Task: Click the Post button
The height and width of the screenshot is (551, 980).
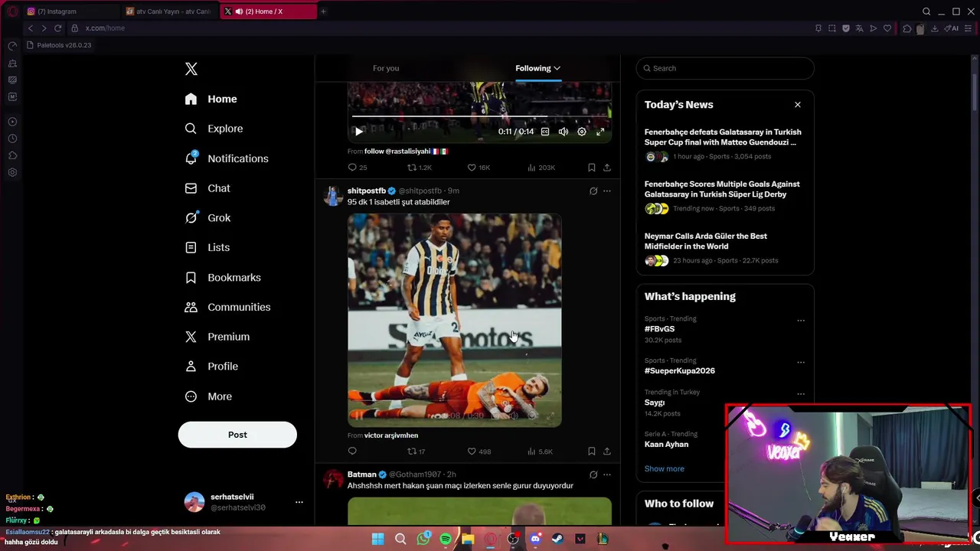Action: (237, 435)
